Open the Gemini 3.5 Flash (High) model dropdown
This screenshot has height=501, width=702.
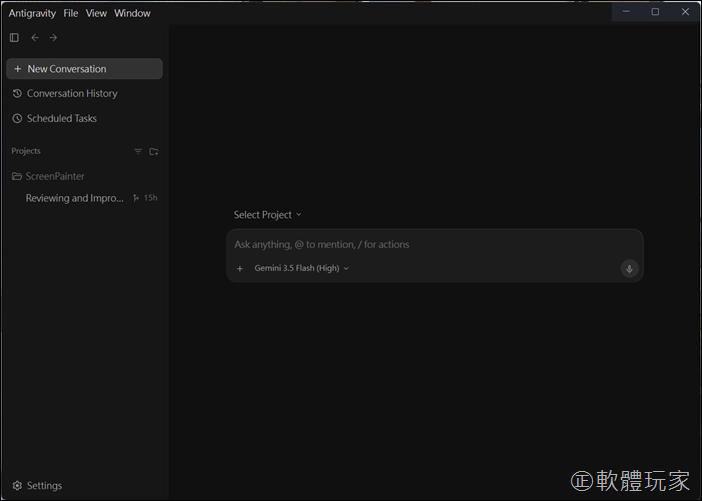tap(301, 268)
